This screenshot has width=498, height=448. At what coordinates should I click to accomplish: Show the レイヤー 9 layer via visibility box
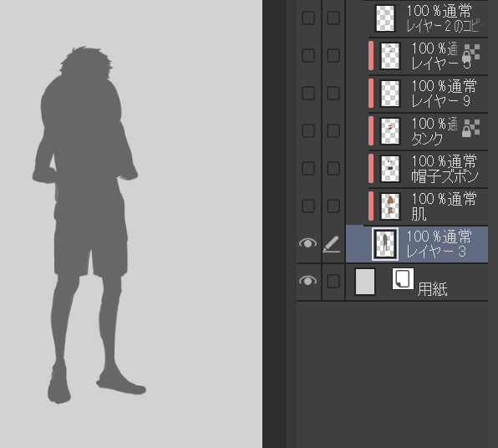[308, 93]
